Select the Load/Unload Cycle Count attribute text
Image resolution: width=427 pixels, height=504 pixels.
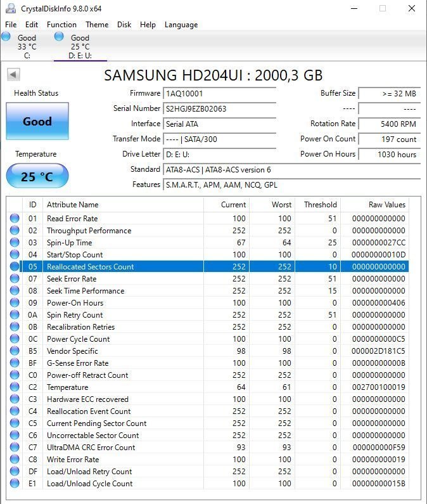(89, 484)
